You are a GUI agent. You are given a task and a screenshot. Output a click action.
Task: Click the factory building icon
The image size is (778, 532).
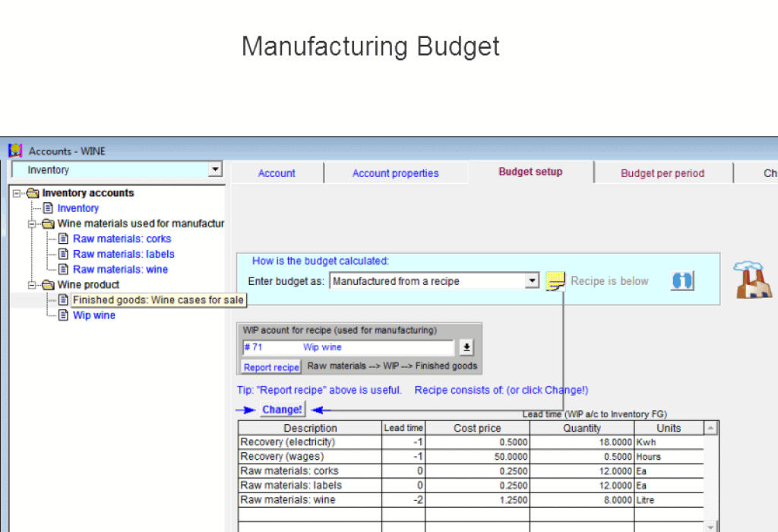click(752, 280)
